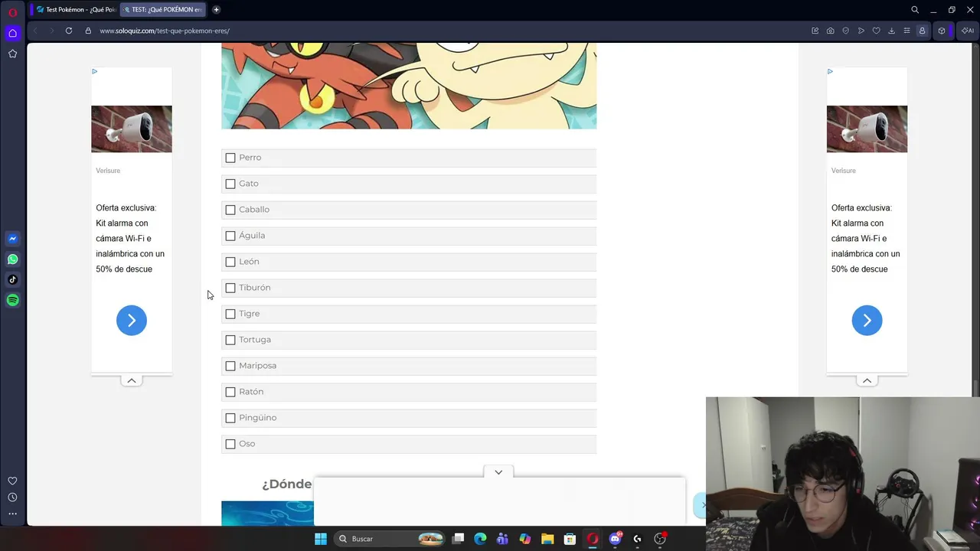
Task: Open Copilot from the taskbar
Action: [525, 539]
